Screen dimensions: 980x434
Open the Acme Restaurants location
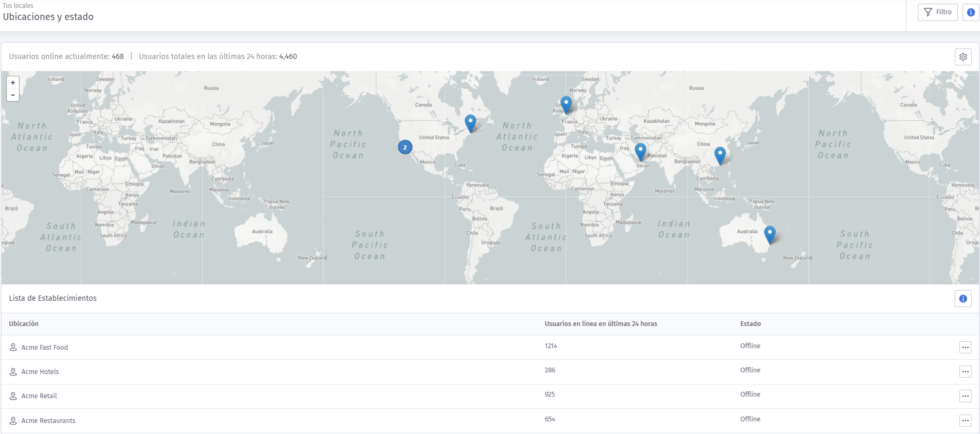pos(48,421)
